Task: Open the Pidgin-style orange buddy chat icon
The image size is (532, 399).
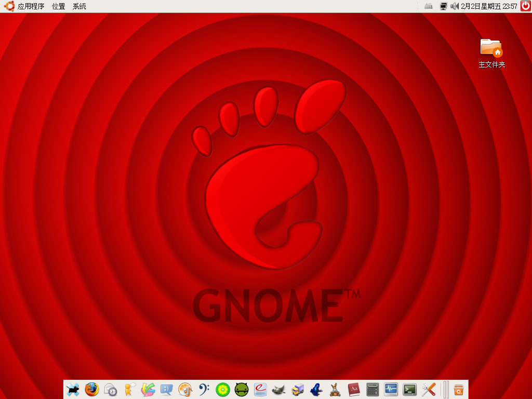Action: pyautogui.click(x=129, y=390)
